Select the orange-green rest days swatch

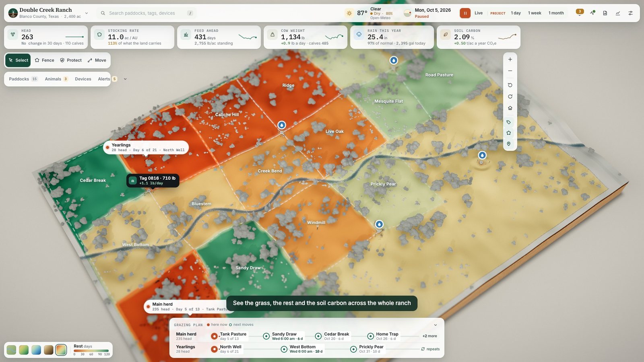point(61,350)
